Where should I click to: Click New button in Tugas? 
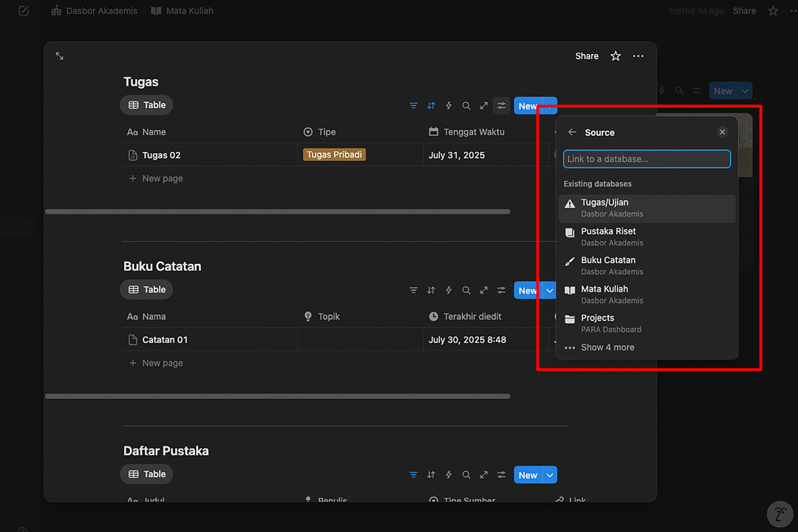(x=528, y=106)
